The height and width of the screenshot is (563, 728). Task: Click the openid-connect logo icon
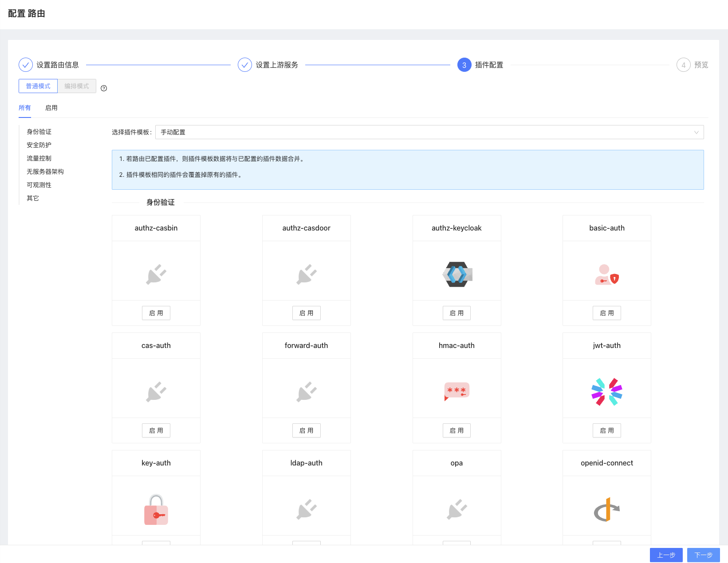[606, 509]
